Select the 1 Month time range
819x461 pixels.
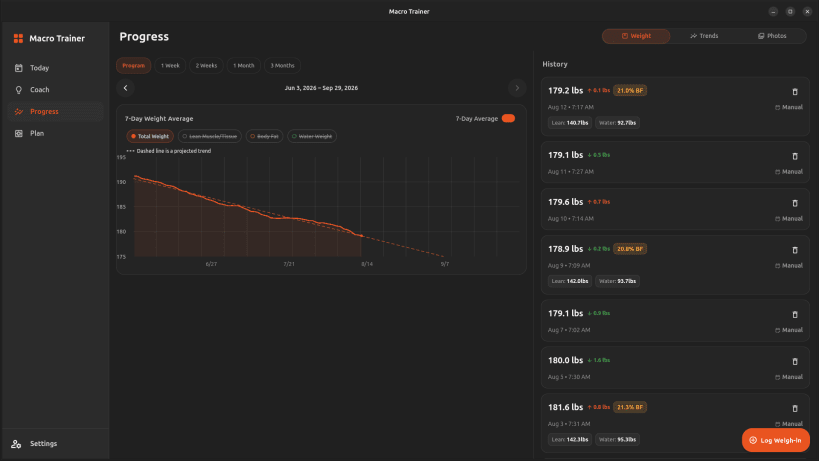pos(243,66)
